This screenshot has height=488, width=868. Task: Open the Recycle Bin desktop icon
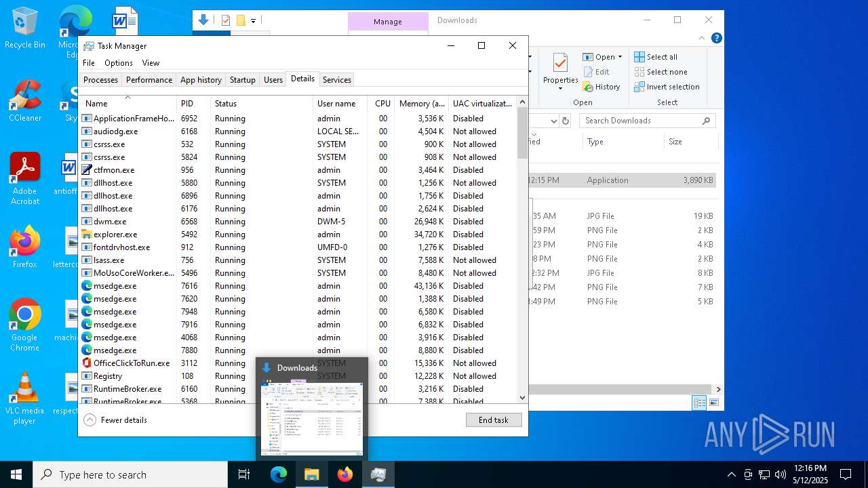(x=25, y=28)
